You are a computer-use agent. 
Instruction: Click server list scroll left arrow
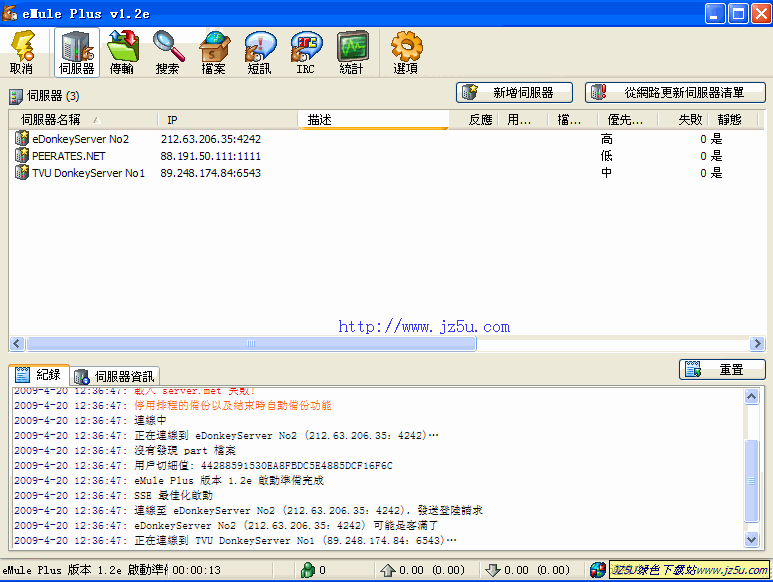(x=17, y=343)
